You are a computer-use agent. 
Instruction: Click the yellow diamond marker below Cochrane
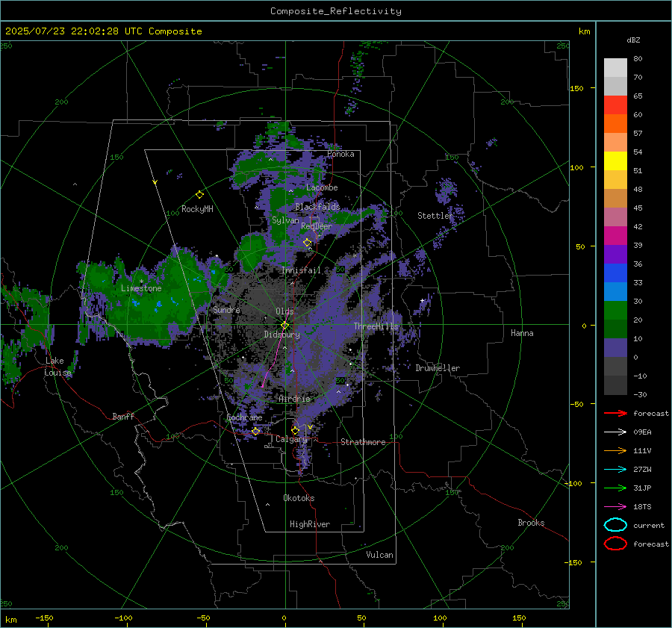pyautogui.click(x=256, y=431)
